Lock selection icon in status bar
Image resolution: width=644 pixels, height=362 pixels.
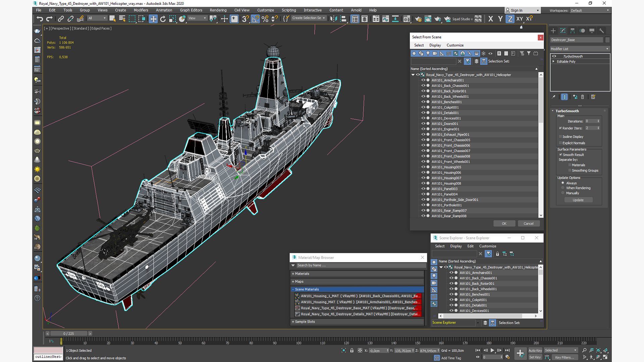[x=352, y=350]
